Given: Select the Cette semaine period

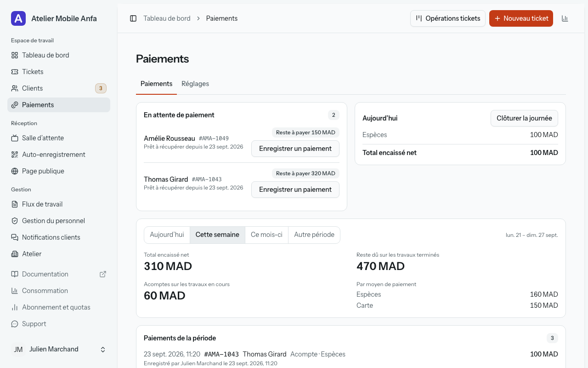Looking at the screenshot, I should click(x=217, y=235).
